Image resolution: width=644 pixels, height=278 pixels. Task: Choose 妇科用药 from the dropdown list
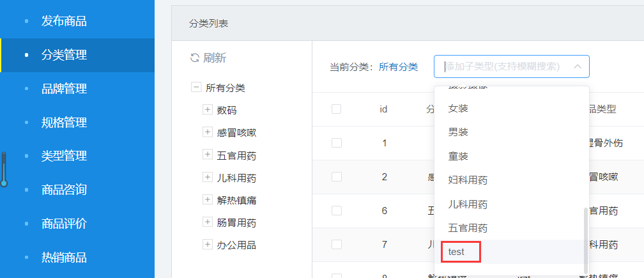point(468,180)
